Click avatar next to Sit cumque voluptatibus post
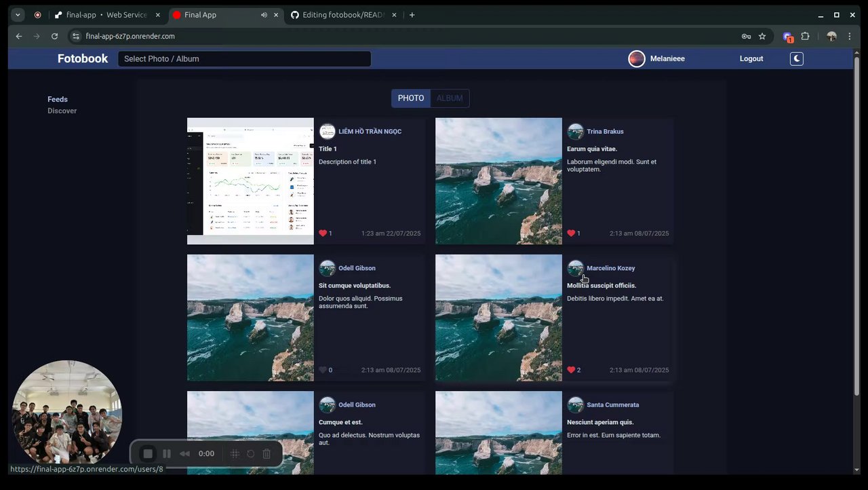 point(328,268)
